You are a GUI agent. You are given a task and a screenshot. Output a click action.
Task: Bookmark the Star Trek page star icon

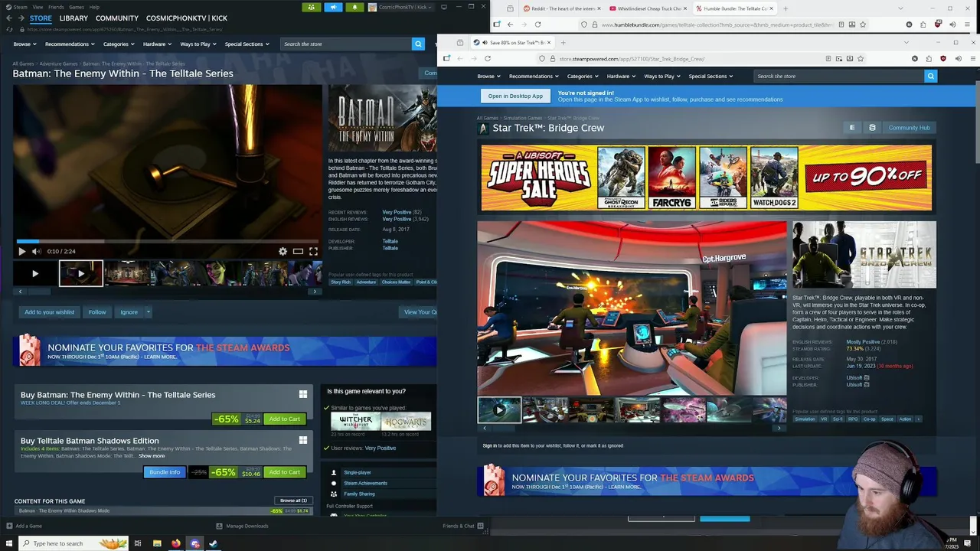click(861, 58)
